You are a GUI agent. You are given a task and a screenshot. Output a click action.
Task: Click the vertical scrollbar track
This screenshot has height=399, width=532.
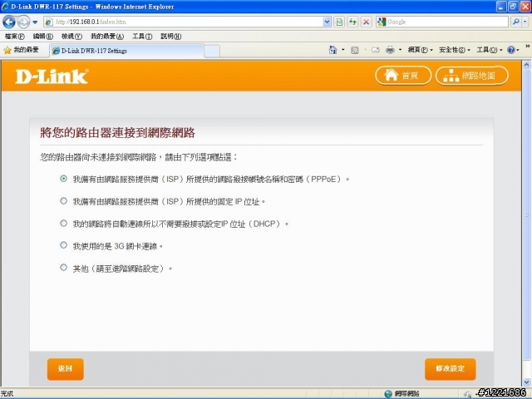[x=526, y=224]
